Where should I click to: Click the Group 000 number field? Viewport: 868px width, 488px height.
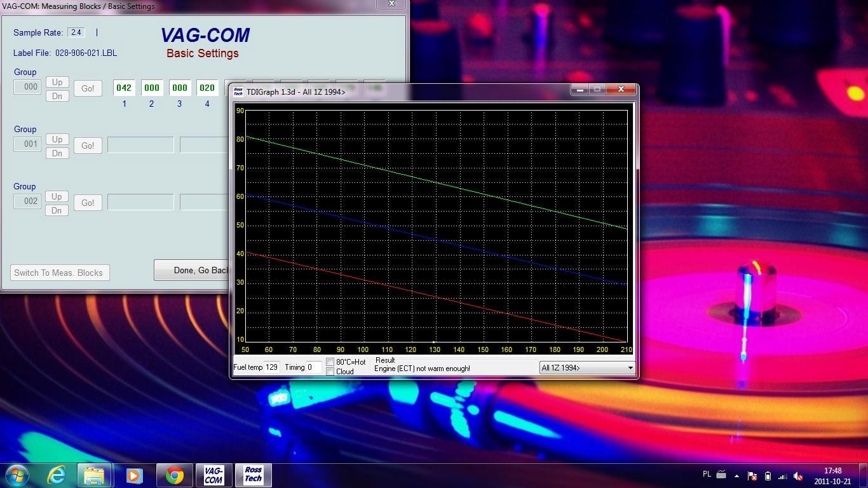(28, 87)
